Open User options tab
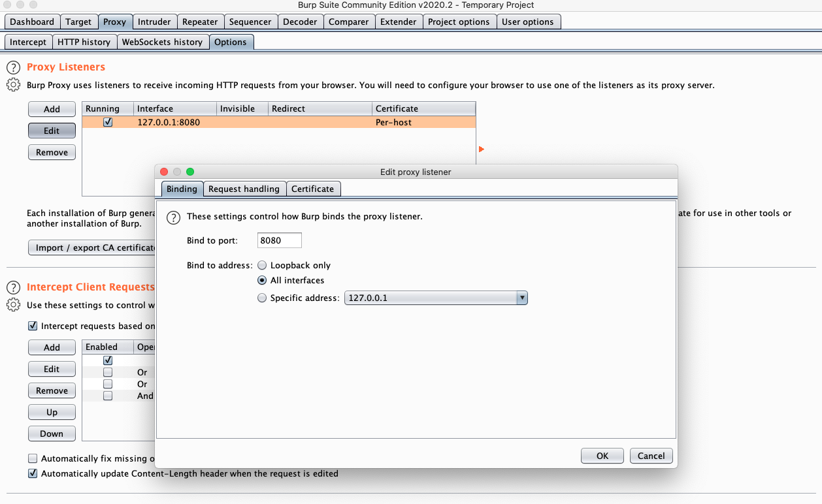 528,22
